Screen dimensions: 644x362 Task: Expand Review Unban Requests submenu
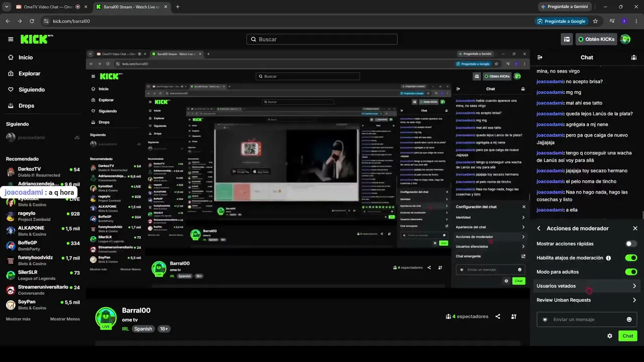click(x=587, y=300)
